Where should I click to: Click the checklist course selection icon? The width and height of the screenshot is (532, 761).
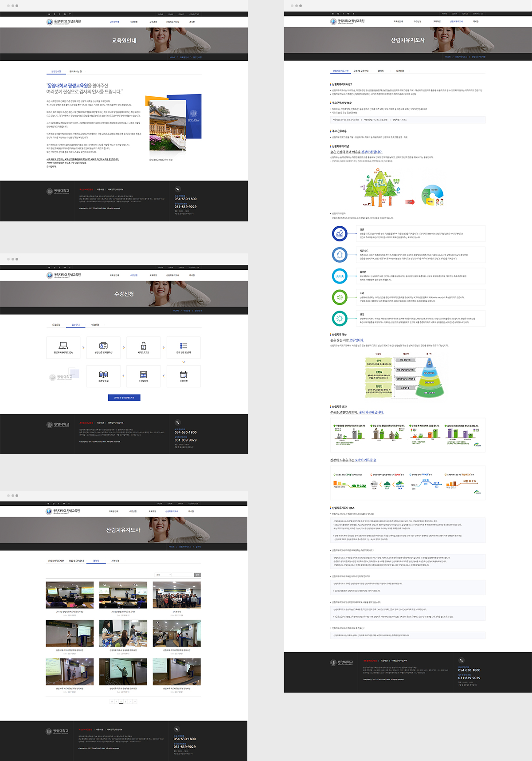184,345
